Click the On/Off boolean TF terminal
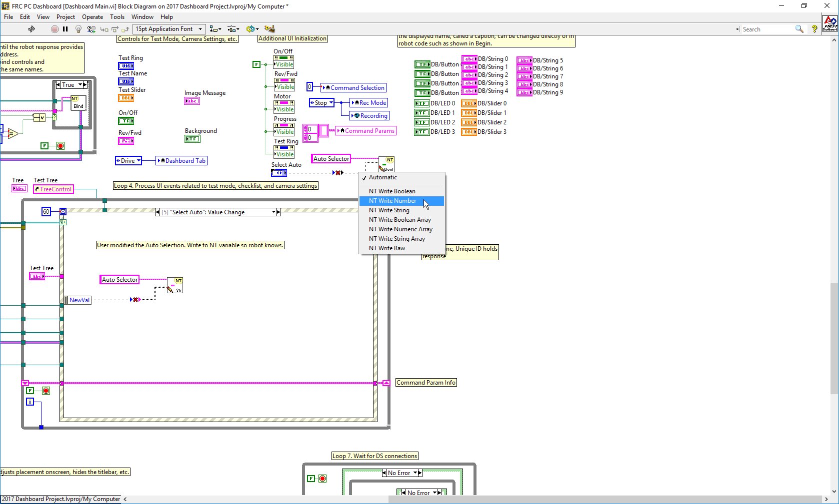 point(126,121)
